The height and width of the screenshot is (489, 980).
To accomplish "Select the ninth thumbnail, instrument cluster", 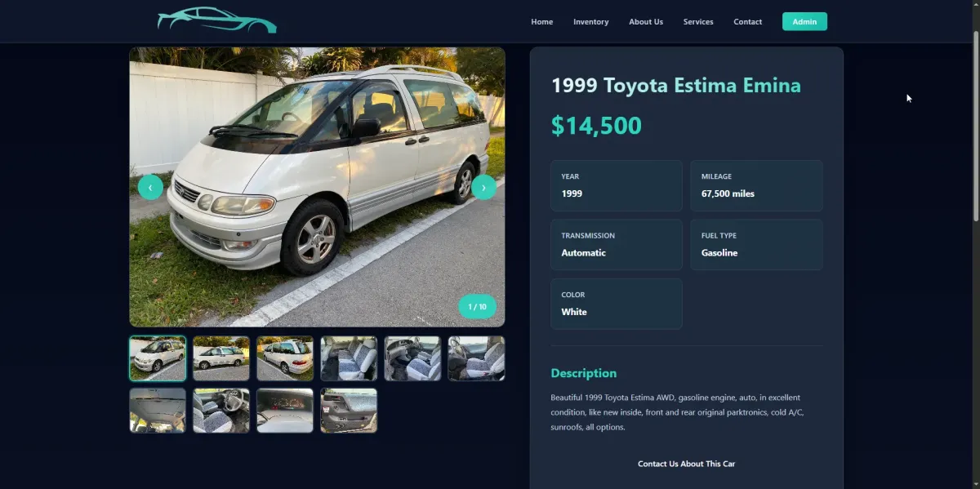I will (x=285, y=410).
